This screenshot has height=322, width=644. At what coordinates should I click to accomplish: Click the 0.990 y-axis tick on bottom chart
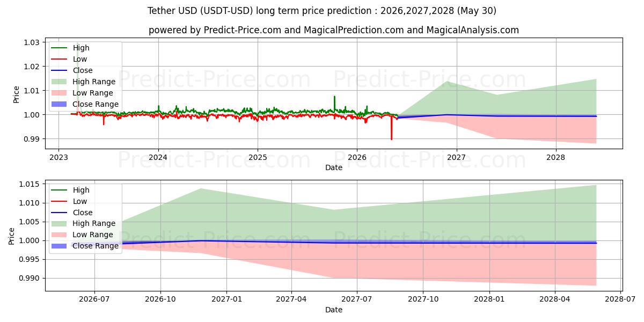coord(30,278)
